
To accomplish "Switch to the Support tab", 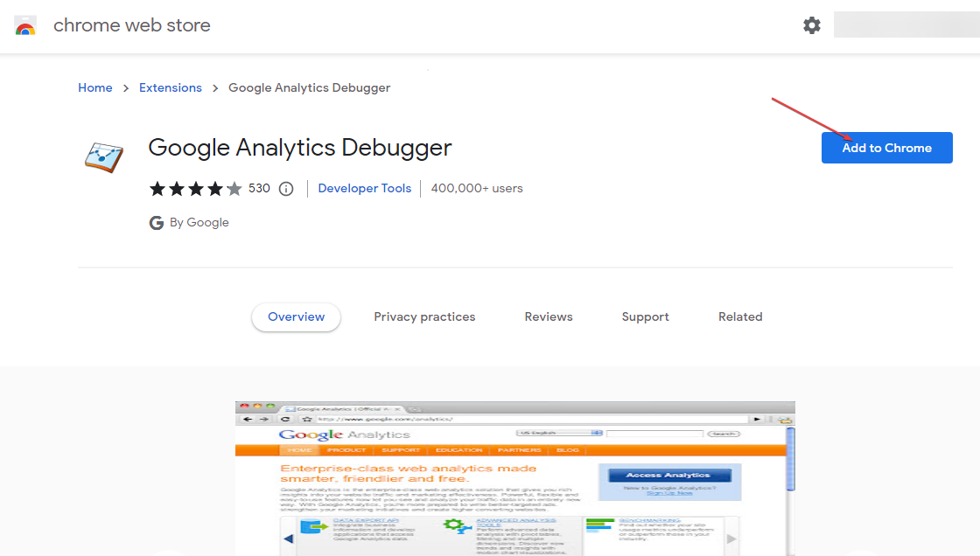I will click(645, 316).
